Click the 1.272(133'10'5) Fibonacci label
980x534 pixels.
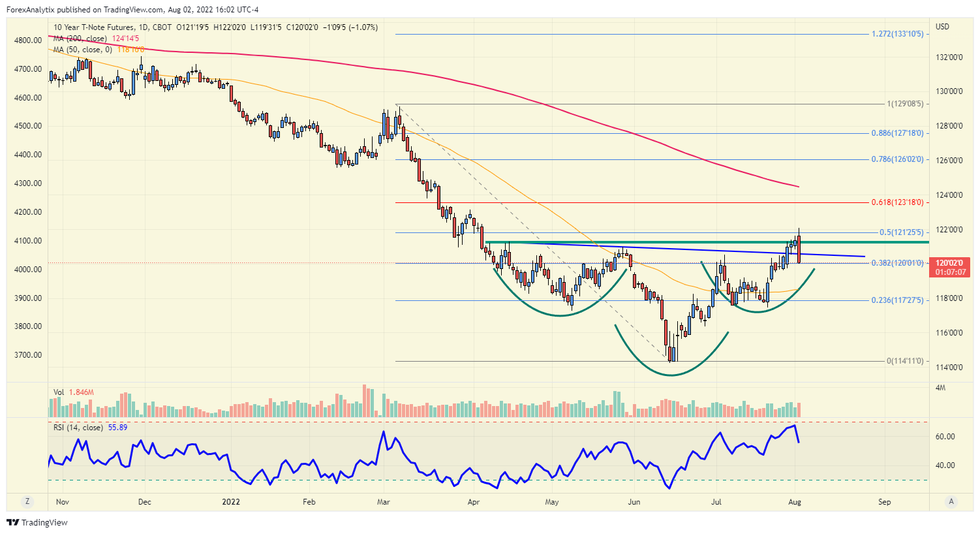coord(898,34)
